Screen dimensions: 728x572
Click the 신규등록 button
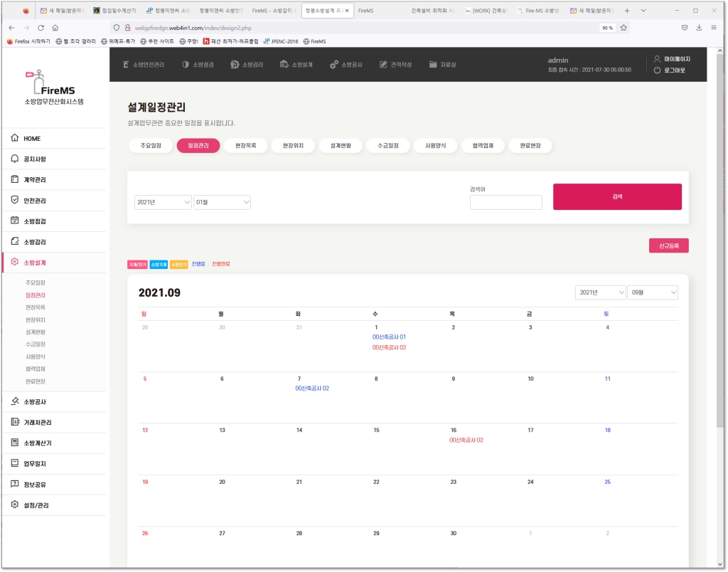point(668,245)
